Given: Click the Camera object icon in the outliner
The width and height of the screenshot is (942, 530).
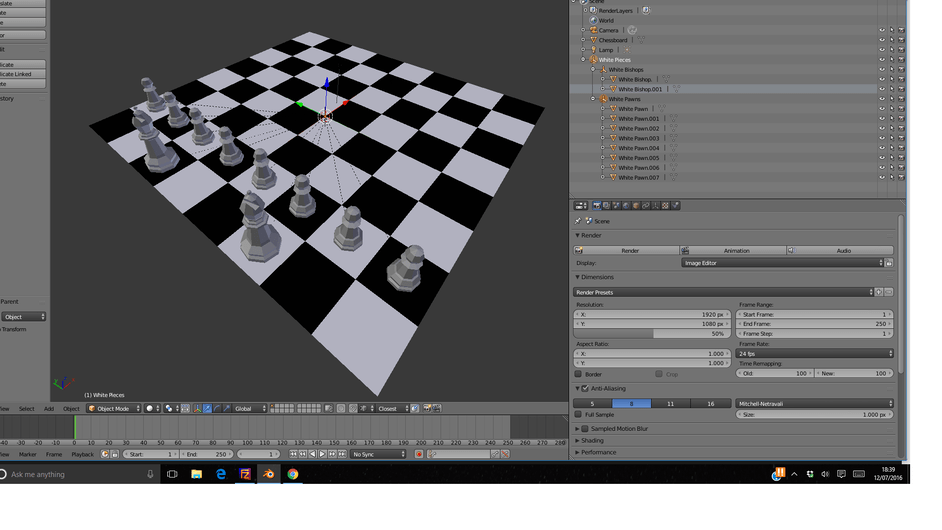Looking at the screenshot, I should click(592, 30).
